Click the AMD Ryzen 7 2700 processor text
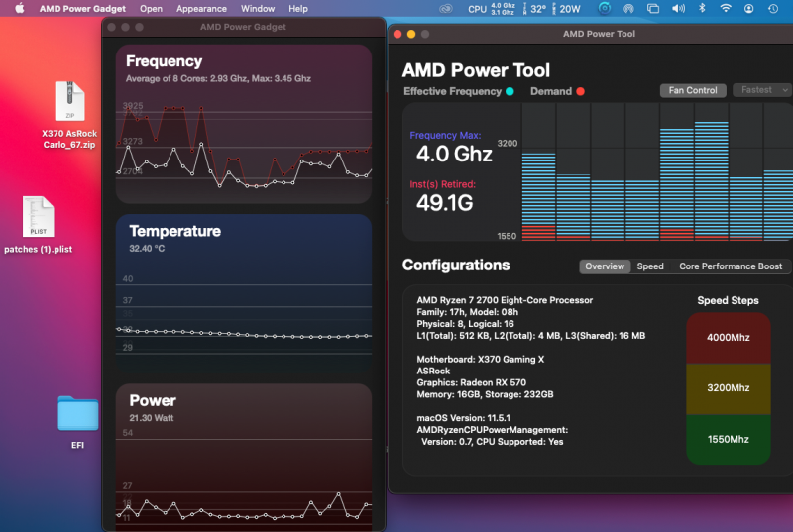793x532 pixels. [505, 300]
